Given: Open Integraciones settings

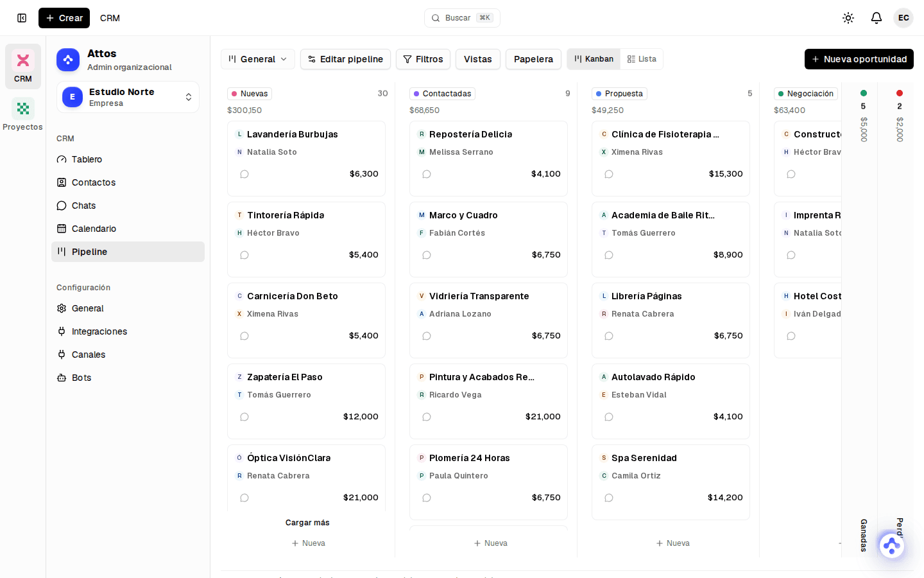Looking at the screenshot, I should pyautogui.click(x=128, y=331).
